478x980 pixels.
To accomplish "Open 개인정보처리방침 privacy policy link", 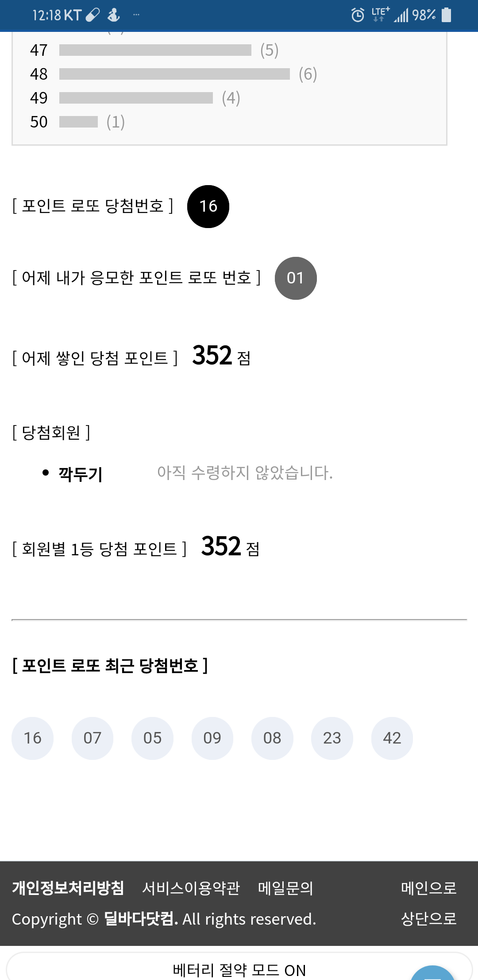I will 68,888.
